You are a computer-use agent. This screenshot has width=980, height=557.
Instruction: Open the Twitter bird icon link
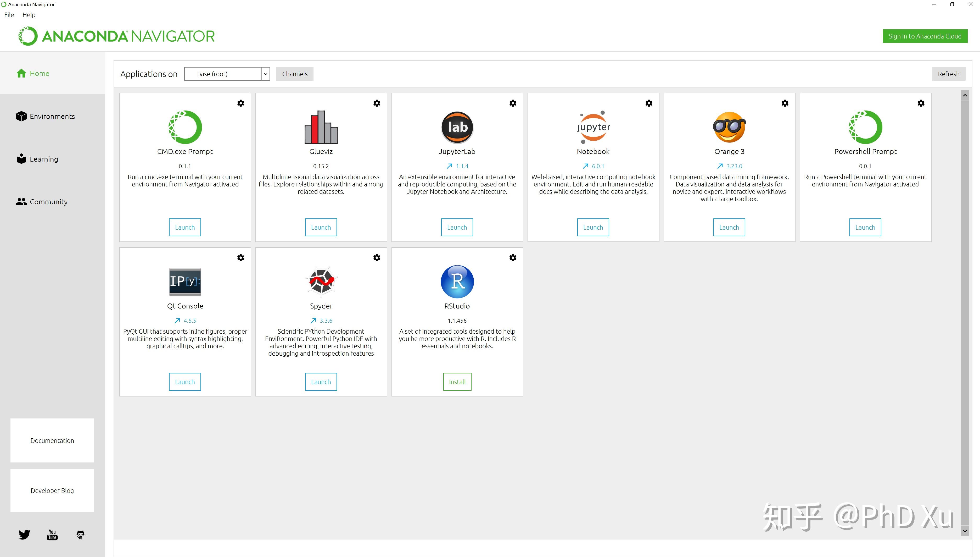coord(24,534)
